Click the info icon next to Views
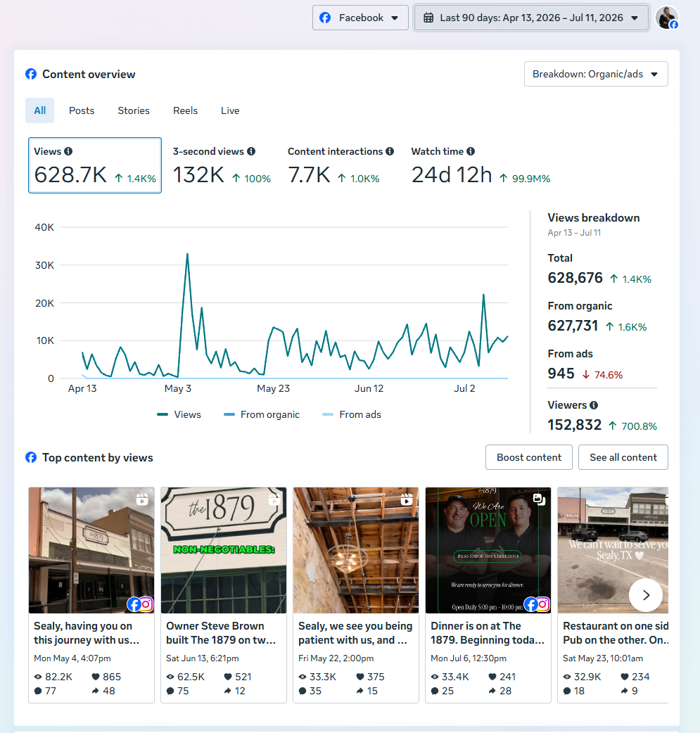Viewport: 700px width, 733px height. coord(68,151)
